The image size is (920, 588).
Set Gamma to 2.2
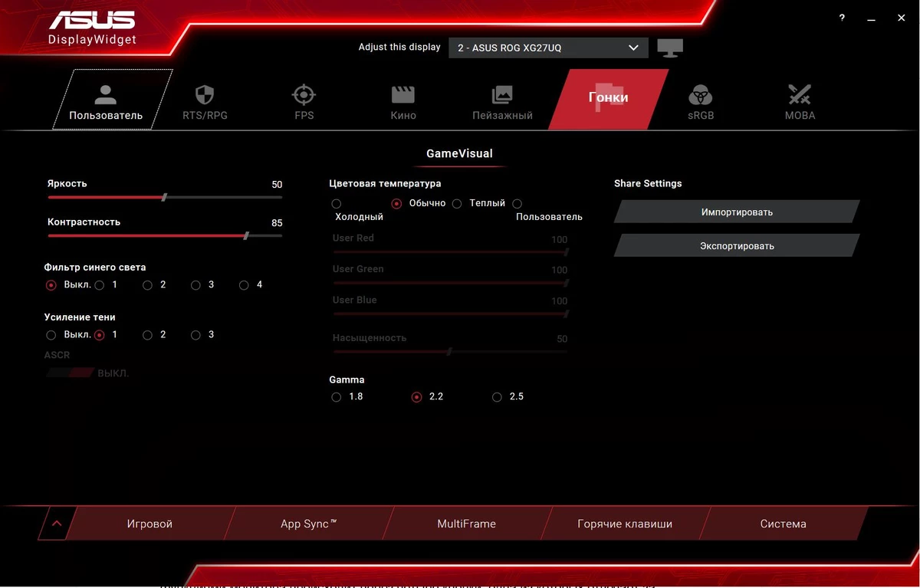pyautogui.click(x=417, y=397)
